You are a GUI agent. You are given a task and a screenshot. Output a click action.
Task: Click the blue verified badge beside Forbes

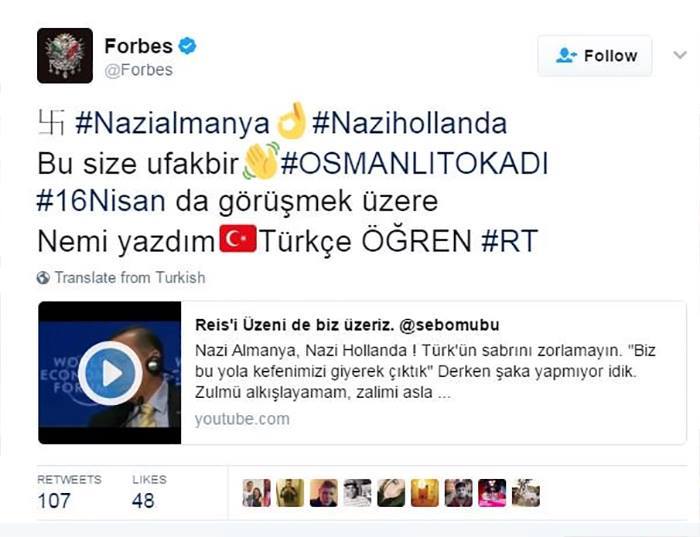(x=188, y=46)
